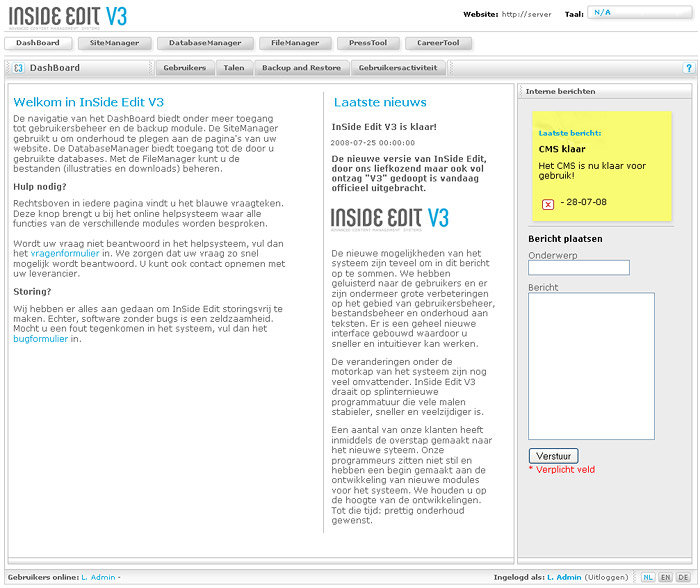
Task: Switch interface language to NL
Action: [x=649, y=577]
